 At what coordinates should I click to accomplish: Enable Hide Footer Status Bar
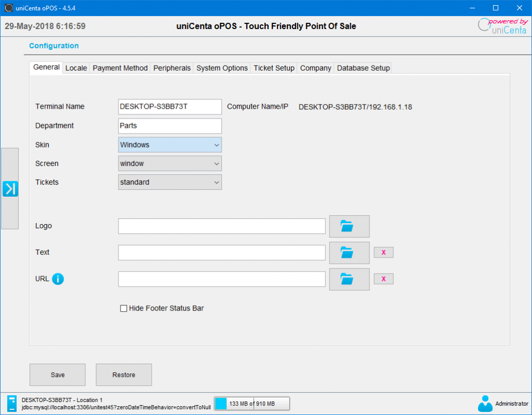[x=124, y=308]
